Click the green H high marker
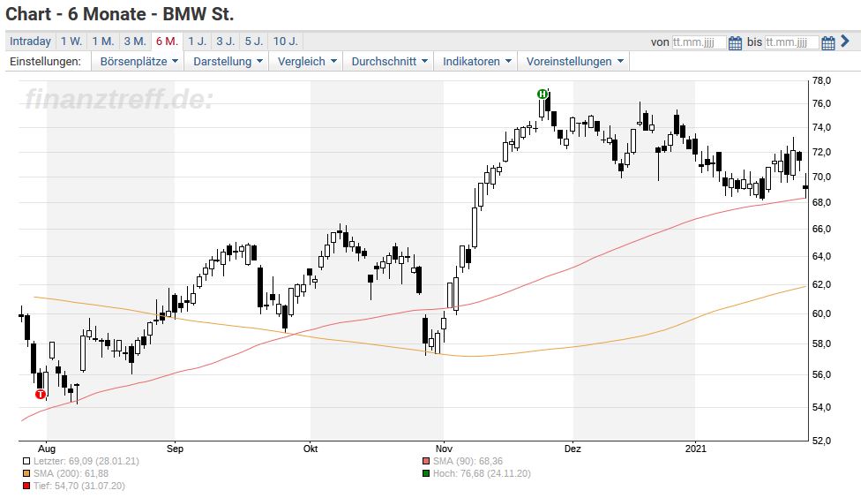Image resolution: width=868 pixels, height=498 pixels. tap(542, 94)
